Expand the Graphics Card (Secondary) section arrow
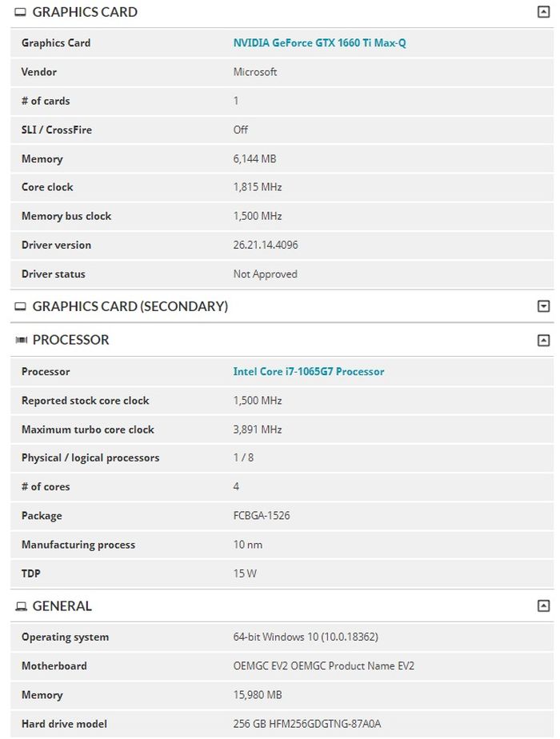Screen dimensions: 560x739 tap(543, 306)
